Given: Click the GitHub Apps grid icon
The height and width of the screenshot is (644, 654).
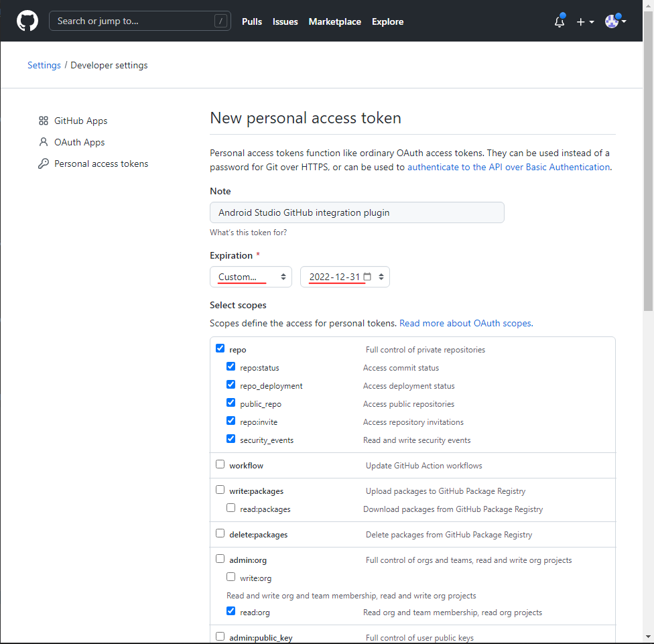Looking at the screenshot, I should pyautogui.click(x=44, y=121).
